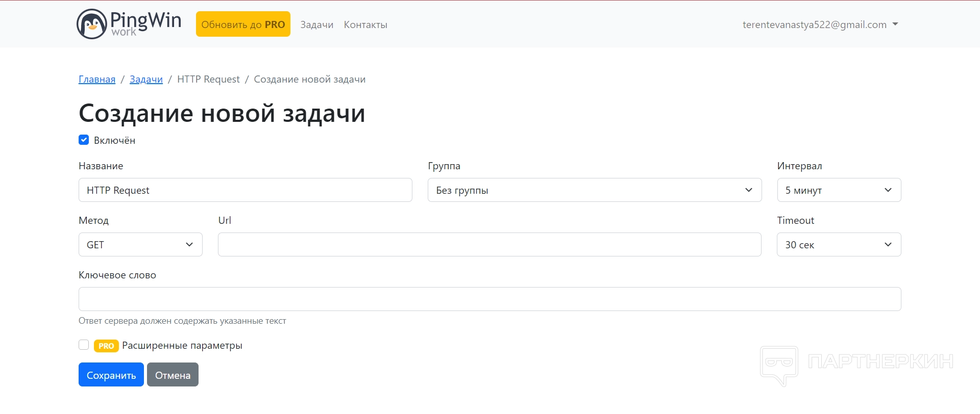980x414 pixels.
Task: Open the Задачи breadcrumb link
Action: point(146,79)
